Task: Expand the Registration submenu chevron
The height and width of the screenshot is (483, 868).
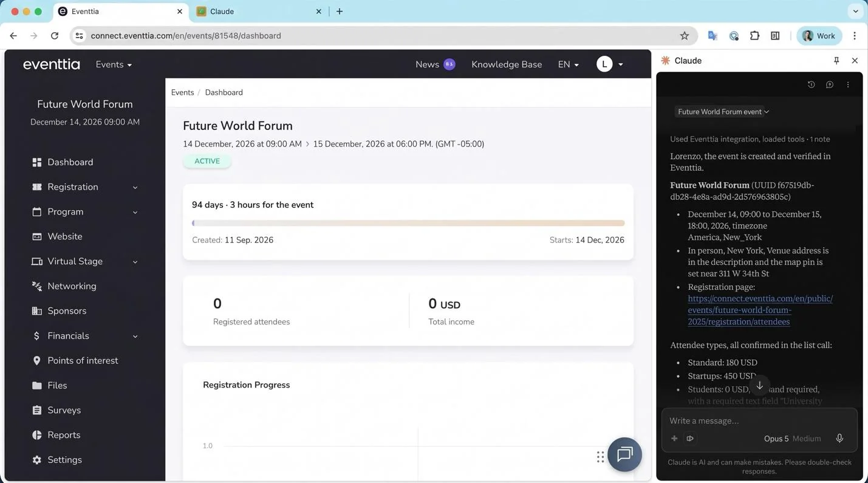Action: [135, 188]
